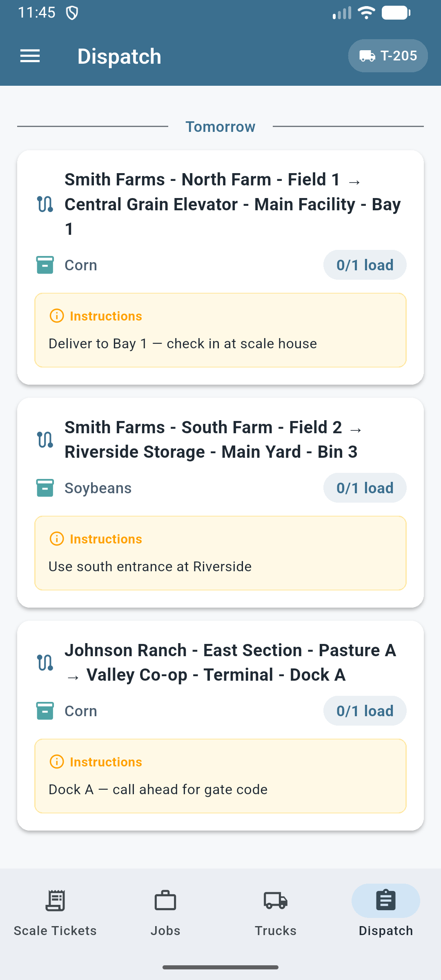Tap the 0/1 load badge on Johnson Ranch
This screenshot has height=980, width=441.
[x=365, y=711]
